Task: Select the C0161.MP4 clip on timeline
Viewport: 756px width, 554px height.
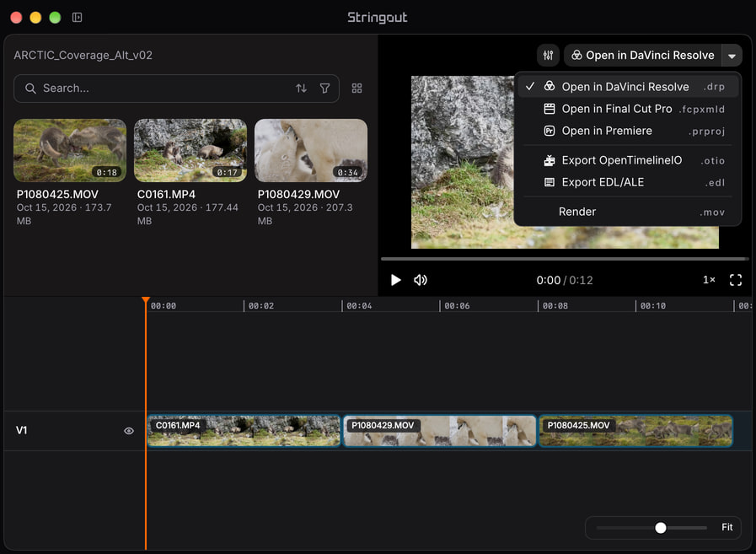Action: 244,430
